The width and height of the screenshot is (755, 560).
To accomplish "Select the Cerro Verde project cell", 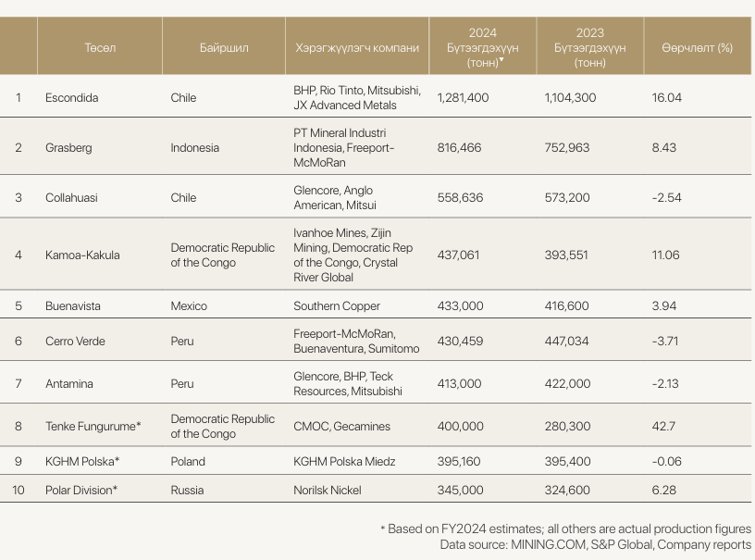I will click(x=75, y=341).
